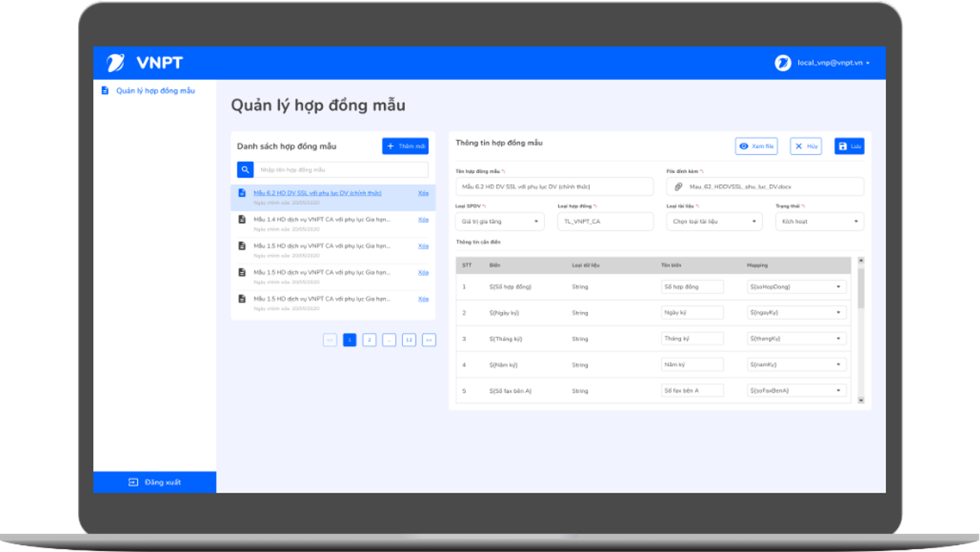Click the table's vertical scrollbar down arrow
The width and height of the screenshot is (980, 552).
point(861,400)
